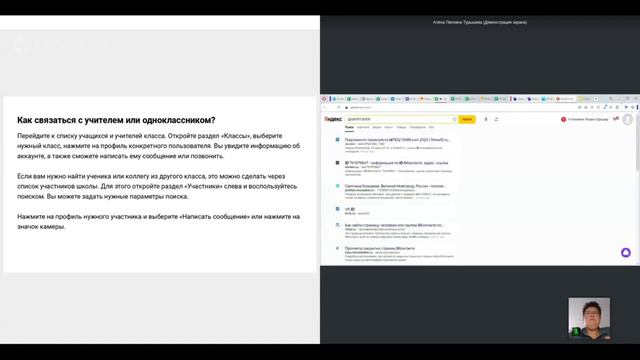Switch to the Картинки tab
The width and height of the screenshot is (640, 360).
pyautogui.click(x=363, y=127)
